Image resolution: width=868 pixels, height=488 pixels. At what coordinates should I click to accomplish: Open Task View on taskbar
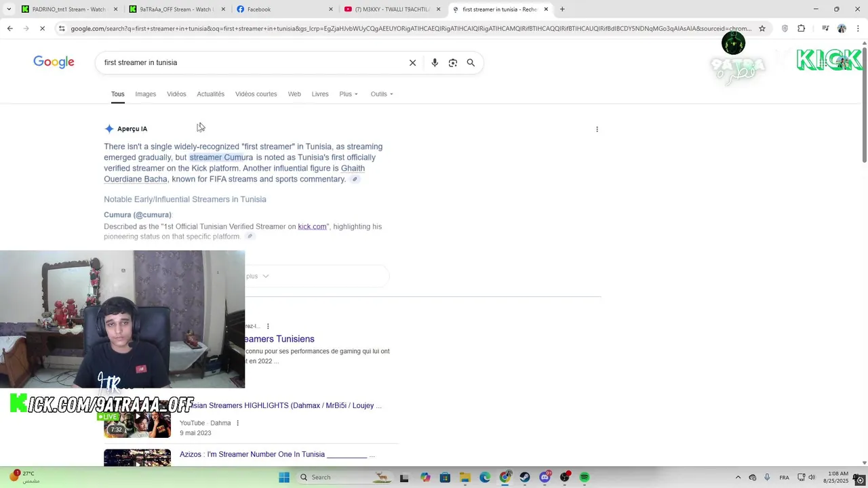[404, 477]
